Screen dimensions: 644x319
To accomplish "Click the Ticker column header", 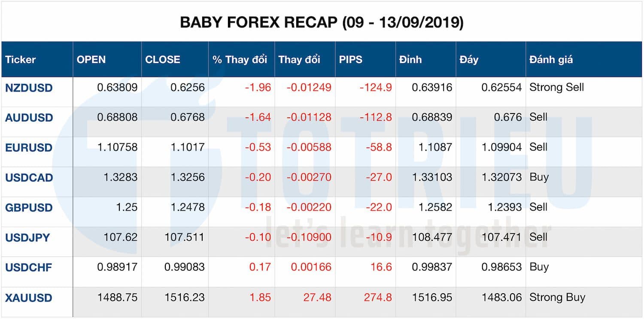I will 17,60.
